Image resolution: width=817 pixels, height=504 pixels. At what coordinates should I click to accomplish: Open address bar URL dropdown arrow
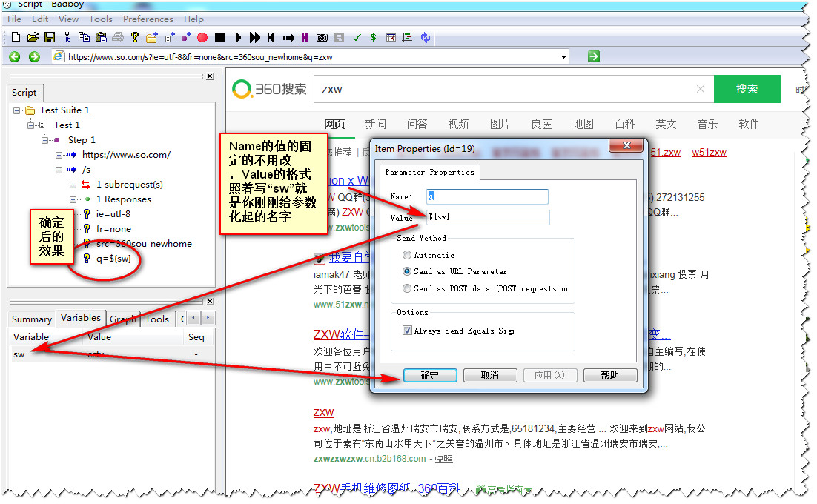click(563, 57)
